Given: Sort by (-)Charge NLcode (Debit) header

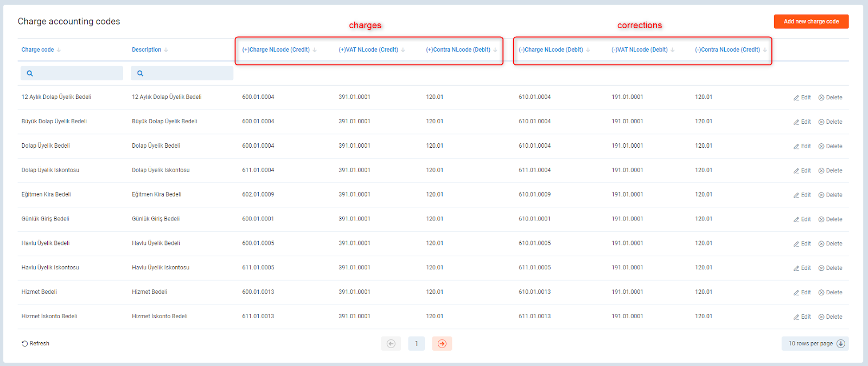Looking at the screenshot, I should click(551, 50).
